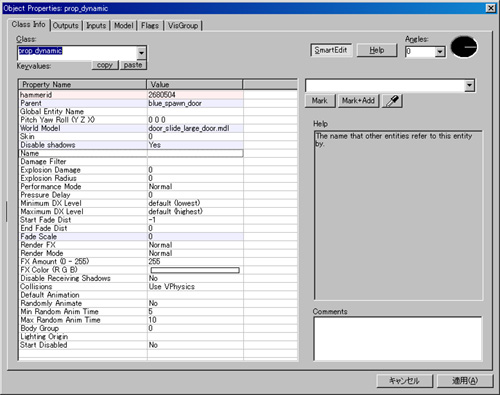Select the Maximum DX Level row
Screen dimensions: 500x395
click(x=131, y=212)
